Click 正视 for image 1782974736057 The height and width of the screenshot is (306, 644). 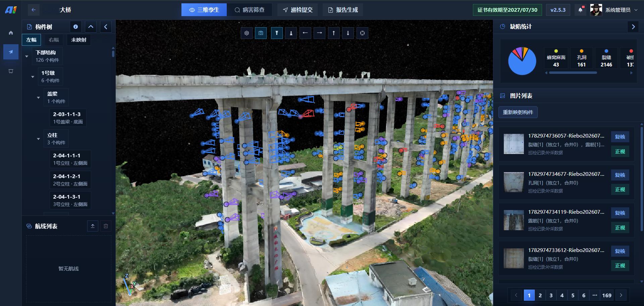point(620,152)
